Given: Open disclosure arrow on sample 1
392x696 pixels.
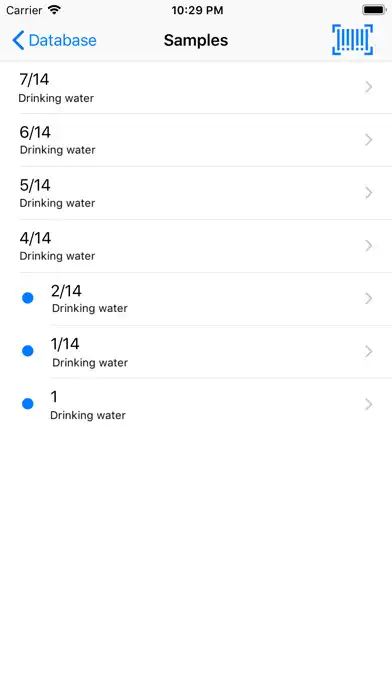Looking at the screenshot, I should coord(368,404).
